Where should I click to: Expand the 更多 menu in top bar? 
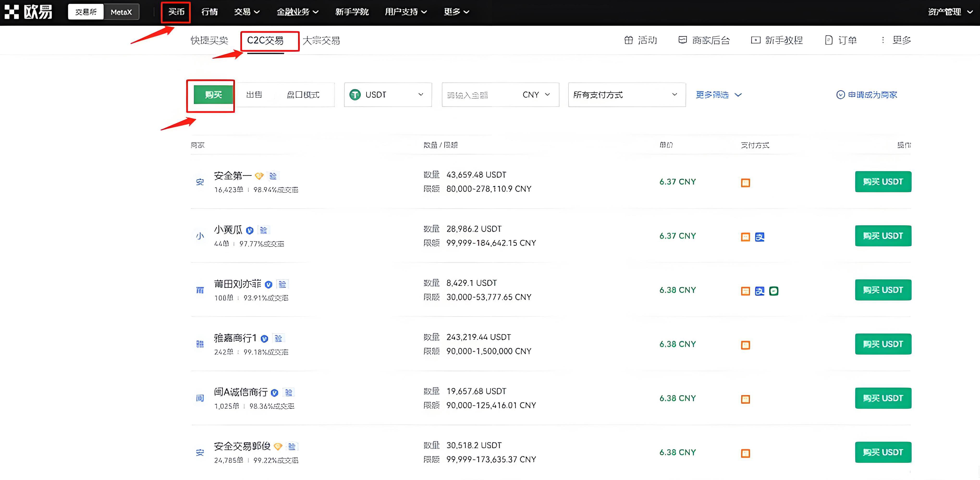[x=457, y=12]
